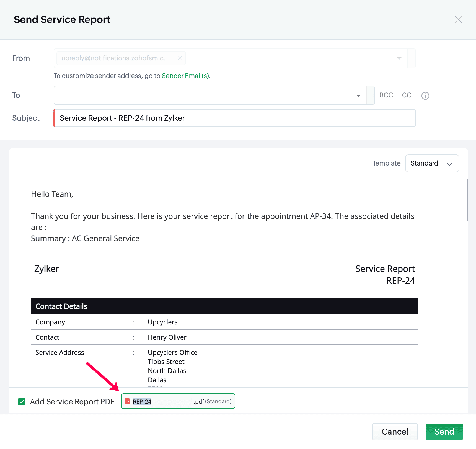Click the To recipient field
Screen dimensions: 476x449
pyautogui.click(x=205, y=95)
